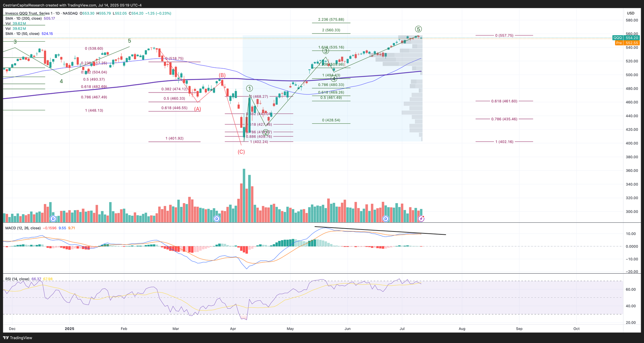Select the 0.618 (482.69) Fibonacci label

pos(94,87)
